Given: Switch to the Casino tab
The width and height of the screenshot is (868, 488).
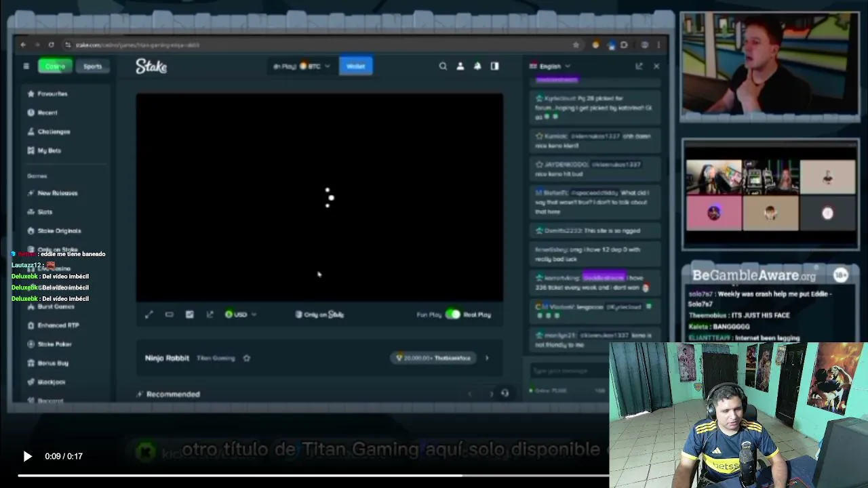Looking at the screenshot, I should pos(55,66).
